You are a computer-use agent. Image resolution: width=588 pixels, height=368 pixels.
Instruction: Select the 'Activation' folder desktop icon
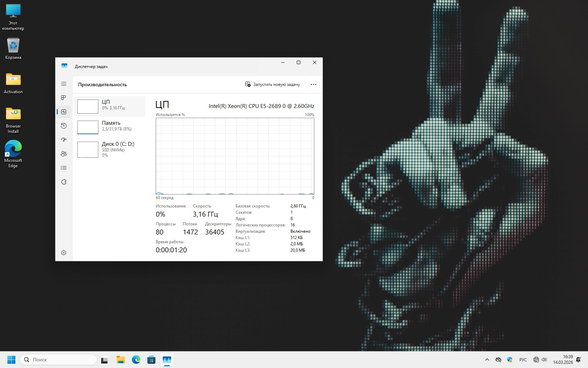coord(13,83)
